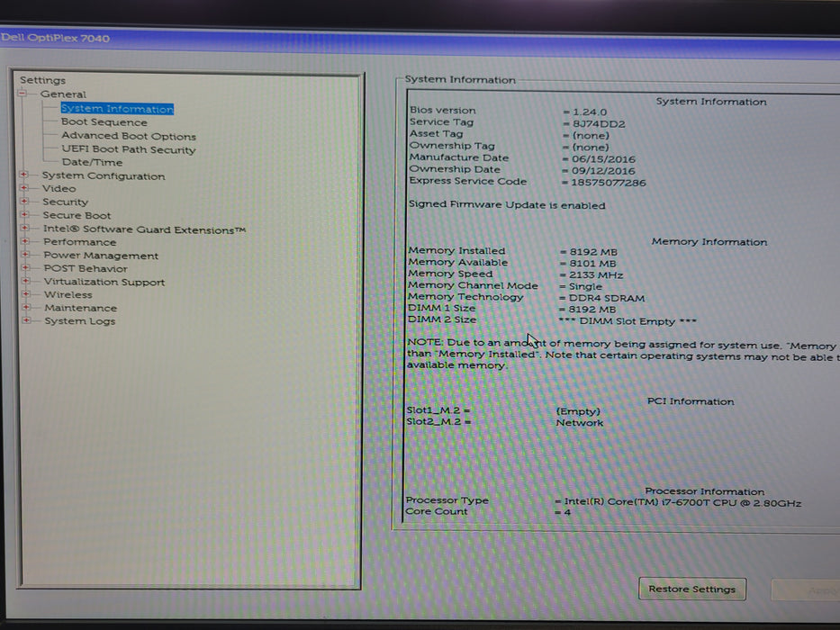The image size is (840, 630).
Task: Select the POST Behavior tree label
Action: (86, 268)
